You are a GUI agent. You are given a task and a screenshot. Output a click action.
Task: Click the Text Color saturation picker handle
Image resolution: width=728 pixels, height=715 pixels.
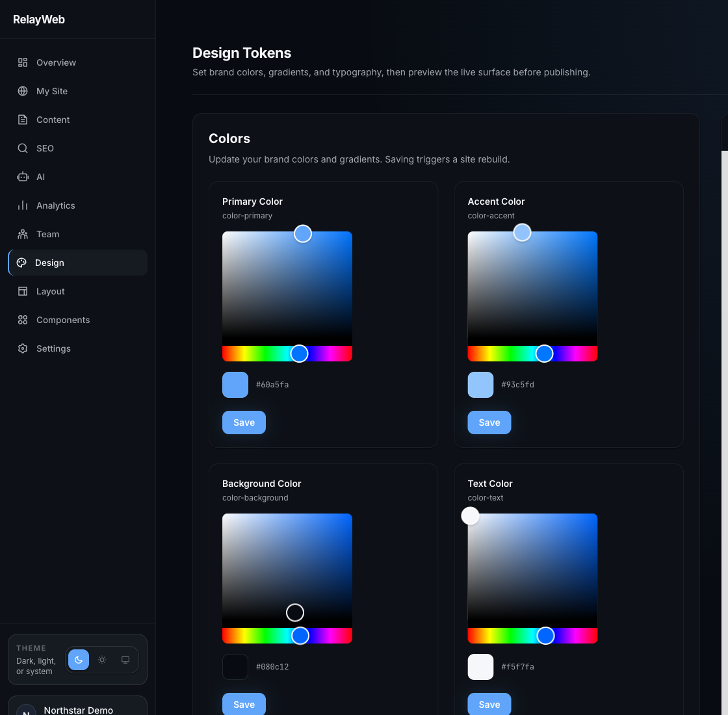point(470,516)
